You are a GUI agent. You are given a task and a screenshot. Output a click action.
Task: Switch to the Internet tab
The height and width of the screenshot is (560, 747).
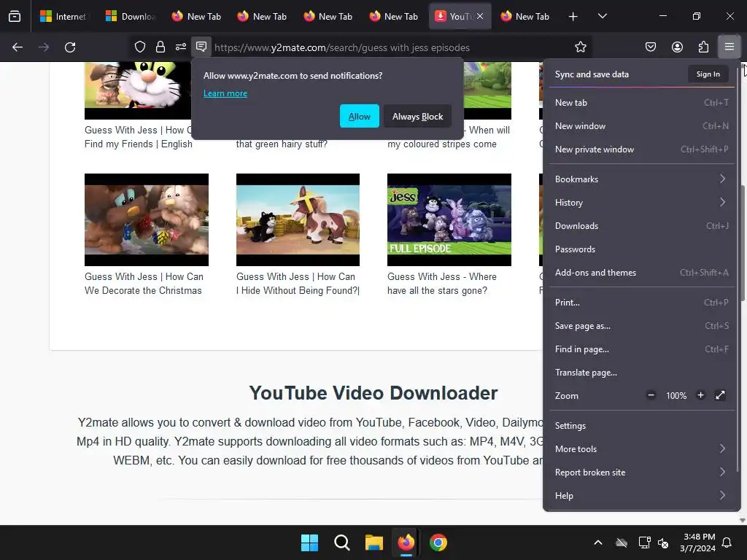point(64,16)
